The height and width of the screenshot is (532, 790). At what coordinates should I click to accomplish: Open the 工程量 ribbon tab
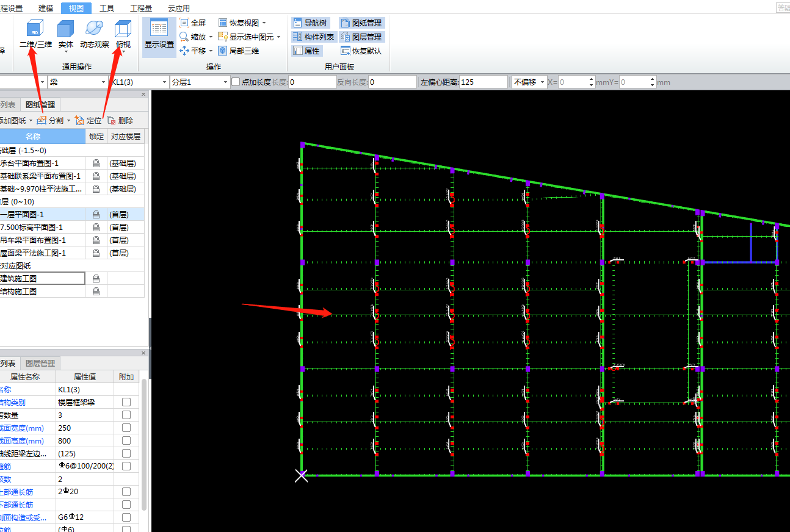(141, 8)
